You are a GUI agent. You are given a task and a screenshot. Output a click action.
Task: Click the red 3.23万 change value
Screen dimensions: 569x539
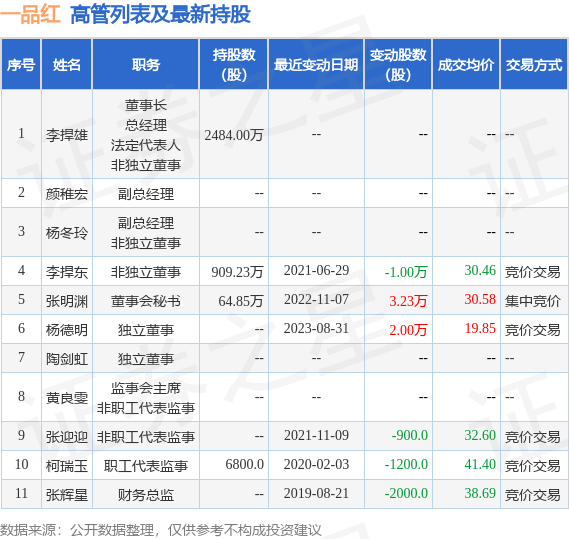pyautogui.click(x=408, y=301)
